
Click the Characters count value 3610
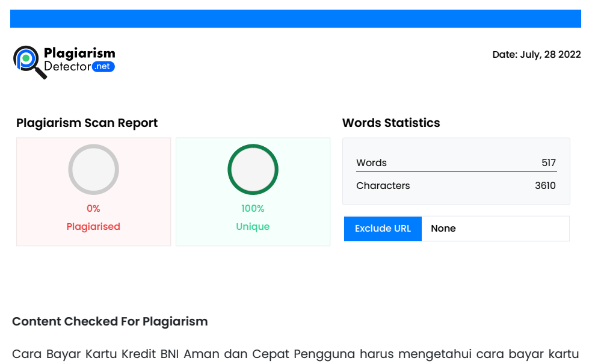tap(545, 185)
